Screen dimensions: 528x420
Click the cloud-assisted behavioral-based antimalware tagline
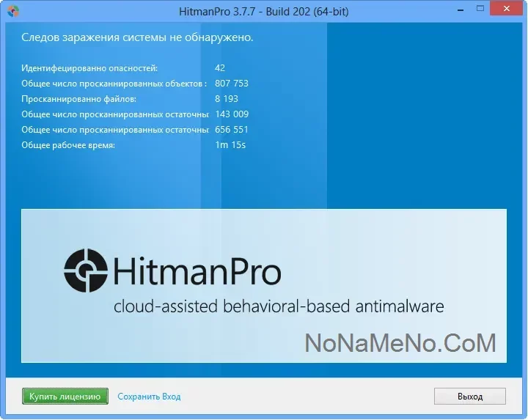[x=279, y=306]
